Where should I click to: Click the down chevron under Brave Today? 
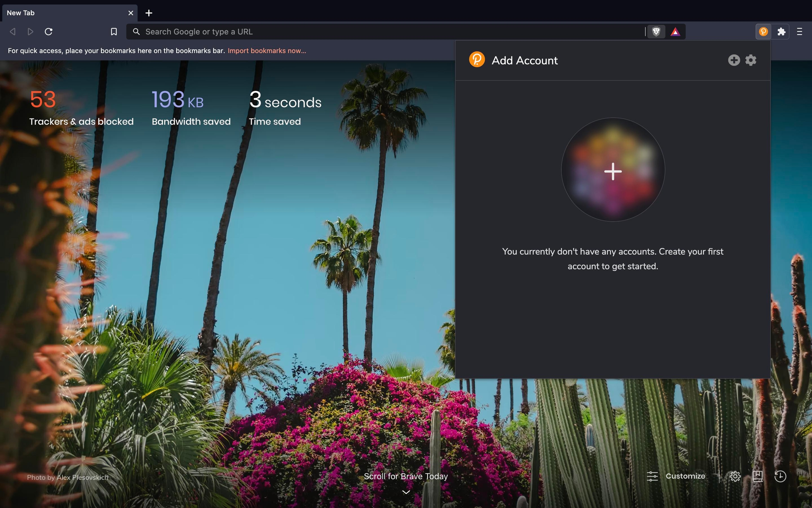pyautogui.click(x=406, y=492)
